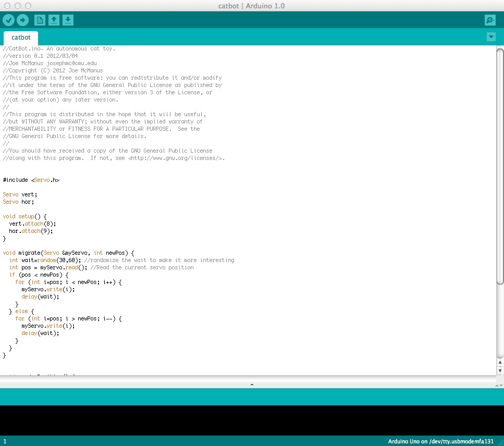Click the "//GNU General Public License for more details." line
This screenshot has width=504, height=446.
point(75,136)
